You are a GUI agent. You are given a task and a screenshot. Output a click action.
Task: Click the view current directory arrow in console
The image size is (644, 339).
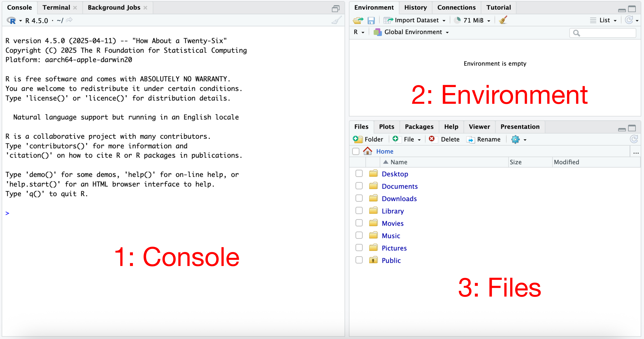point(69,20)
